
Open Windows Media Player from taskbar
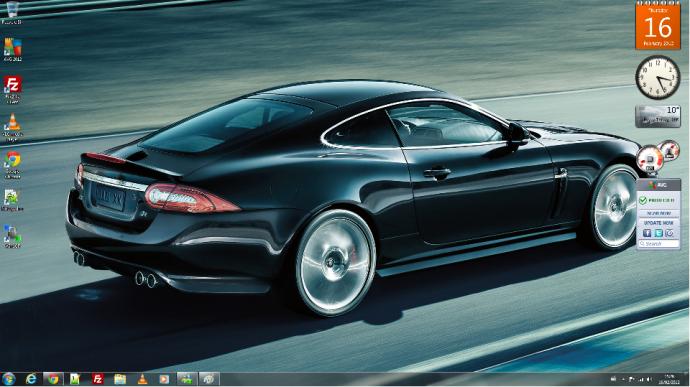click(x=164, y=379)
